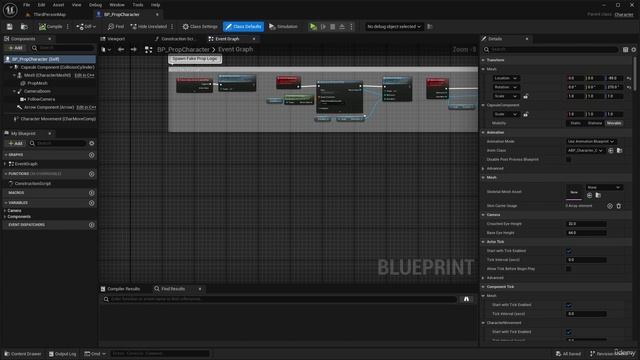Switch to the ThirdPersonMap tab
Image resolution: width=640 pixels, height=360 pixels.
pyautogui.click(x=49, y=14)
